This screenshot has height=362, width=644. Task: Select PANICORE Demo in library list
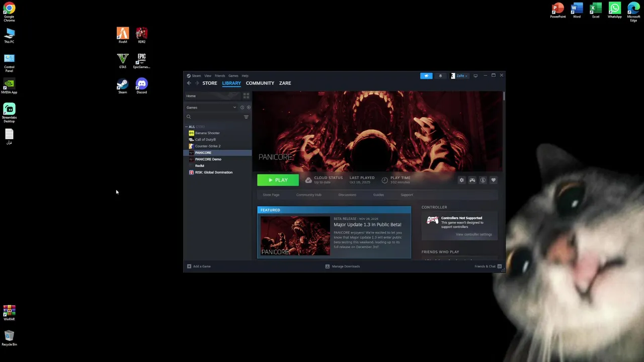pos(217,159)
